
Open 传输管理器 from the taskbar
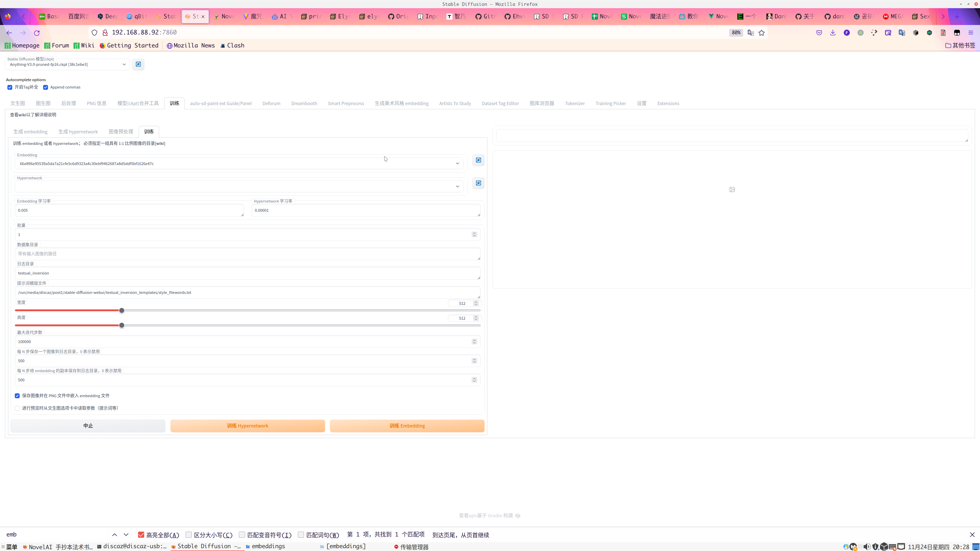[415, 546]
